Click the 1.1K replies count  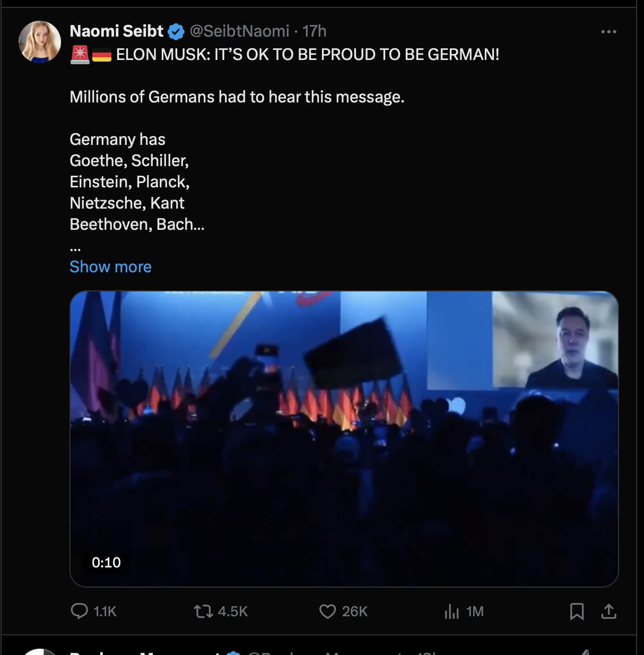(x=105, y=611)
